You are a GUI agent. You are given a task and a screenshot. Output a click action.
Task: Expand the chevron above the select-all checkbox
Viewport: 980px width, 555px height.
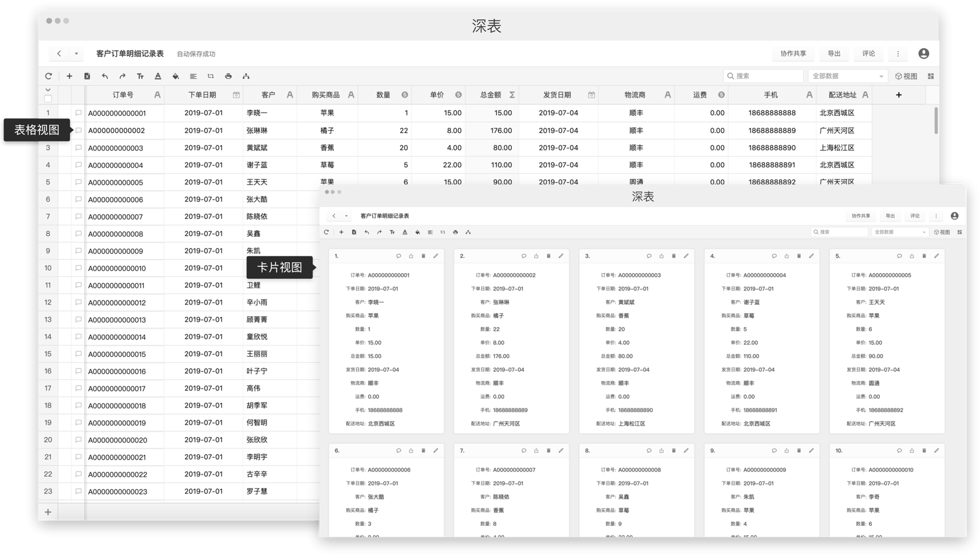click(x=48, y=90)
